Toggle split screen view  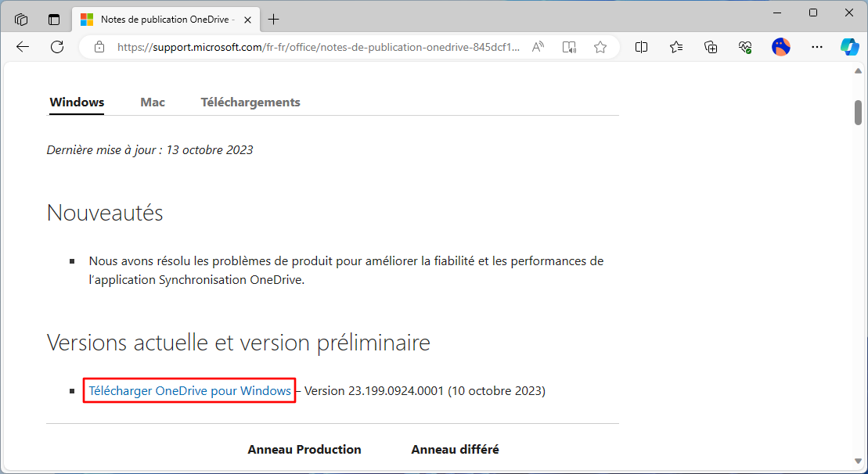[x=641, y=47]
